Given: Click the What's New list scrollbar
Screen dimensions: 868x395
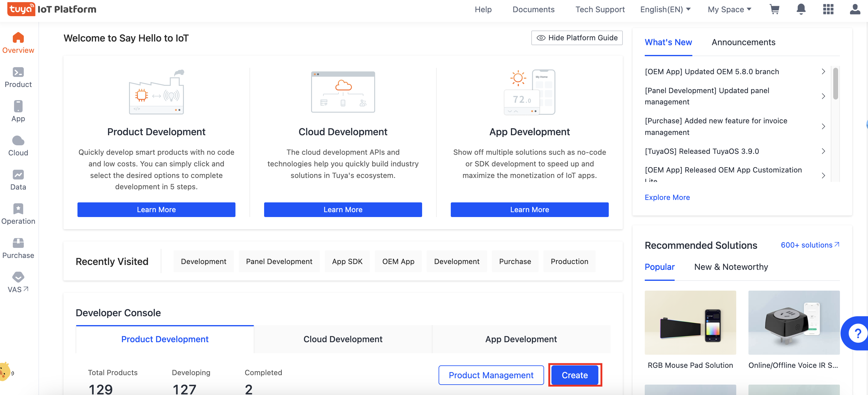Looking at the screenshot, I should tap(835, 84).
